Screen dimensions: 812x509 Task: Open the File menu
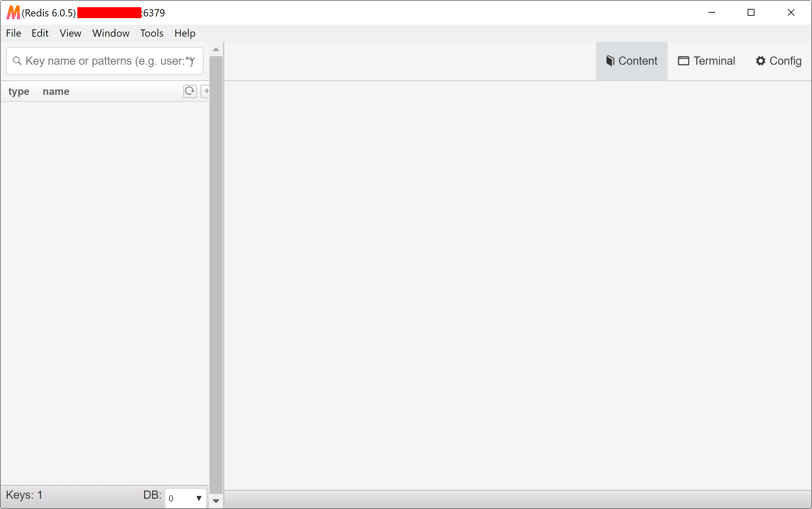(x=14, y=33)
